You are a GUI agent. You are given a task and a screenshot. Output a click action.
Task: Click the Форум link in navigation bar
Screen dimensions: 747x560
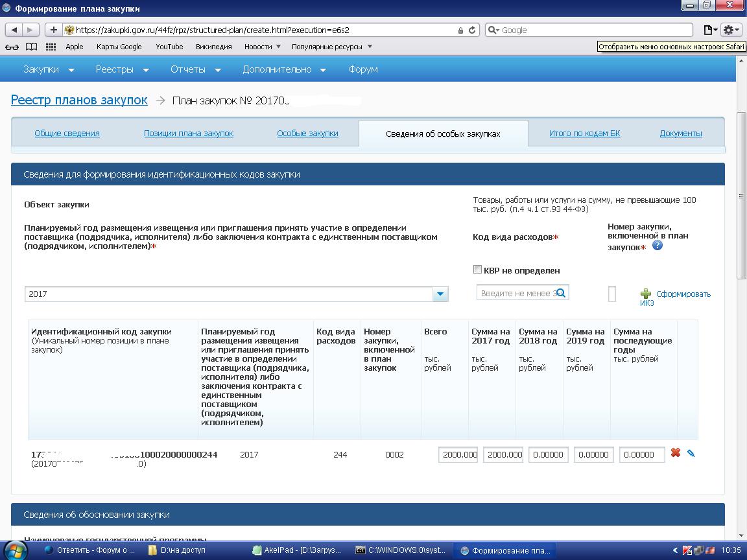362,69
